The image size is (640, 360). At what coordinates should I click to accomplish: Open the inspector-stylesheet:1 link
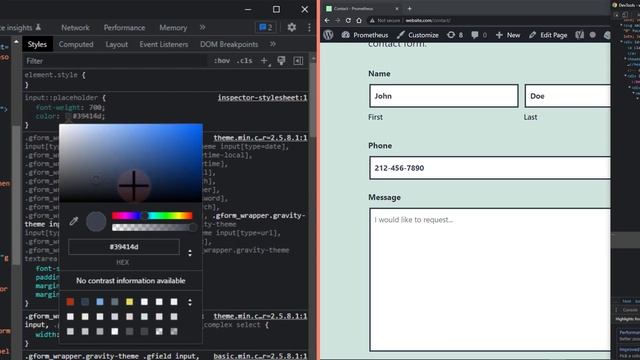coord(262,98)
